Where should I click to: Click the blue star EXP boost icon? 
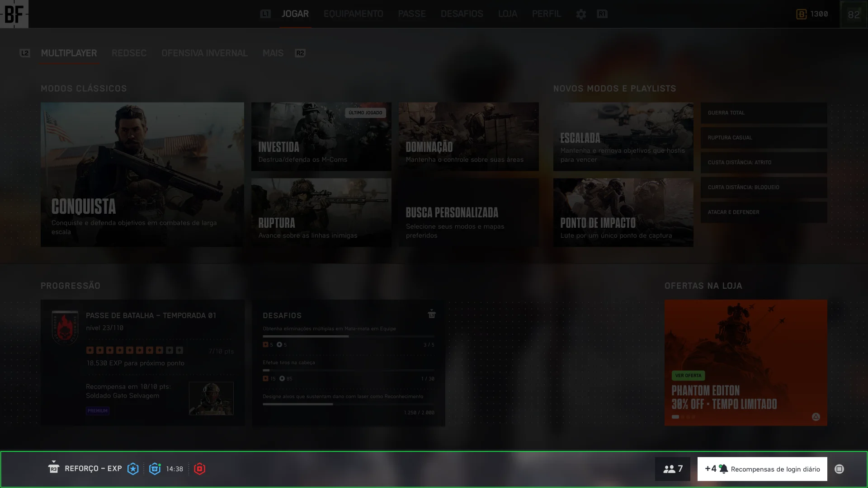pyautogui.click(x=133, y=469)
